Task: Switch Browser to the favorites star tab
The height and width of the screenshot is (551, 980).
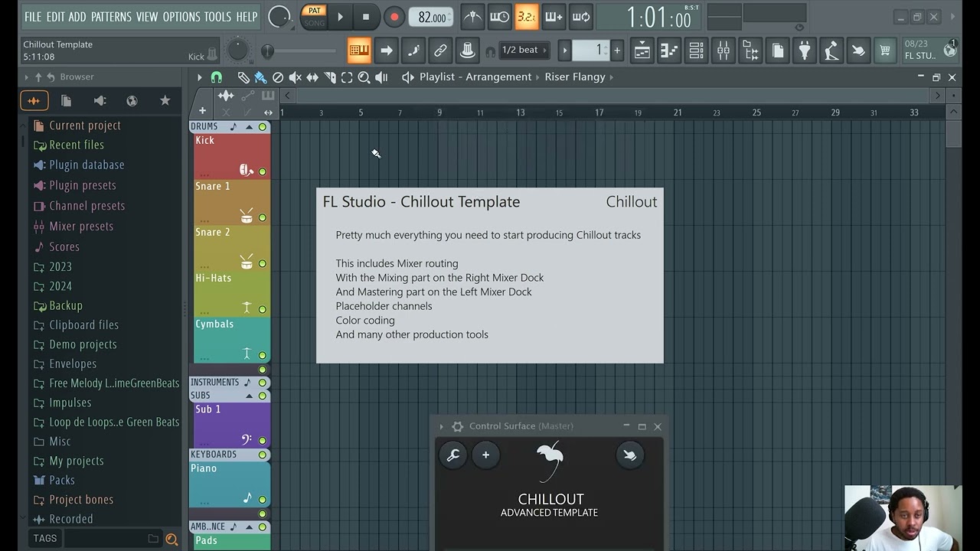Action: click(x=165, y=100)
